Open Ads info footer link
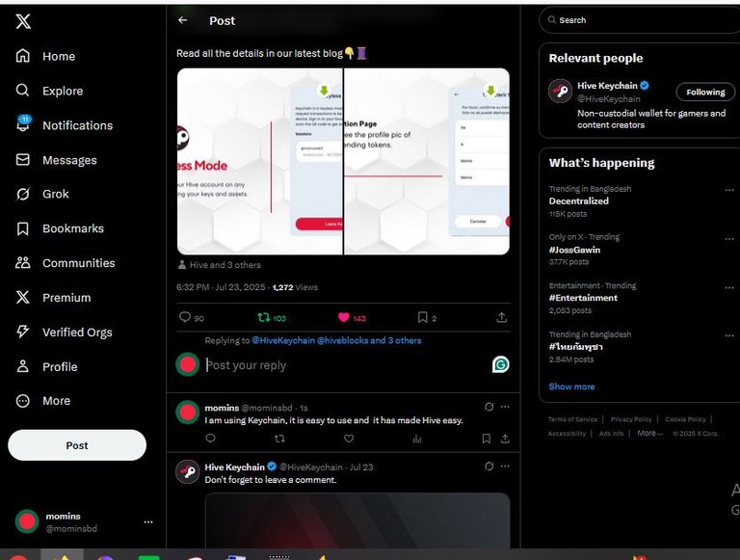 coord(611,434)
